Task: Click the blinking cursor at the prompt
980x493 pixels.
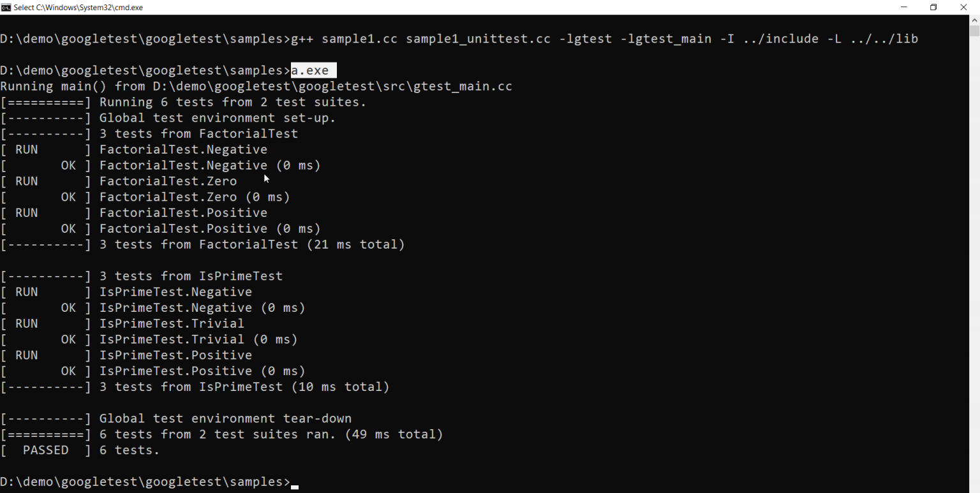Action: point(294,485)
